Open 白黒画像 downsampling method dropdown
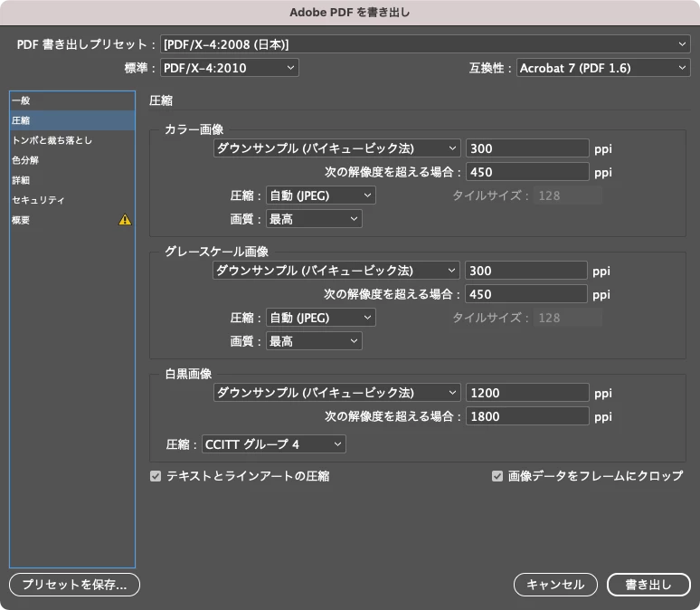Image resolution: width=700 pixels, height=610 pixels. tap(337, 393)
